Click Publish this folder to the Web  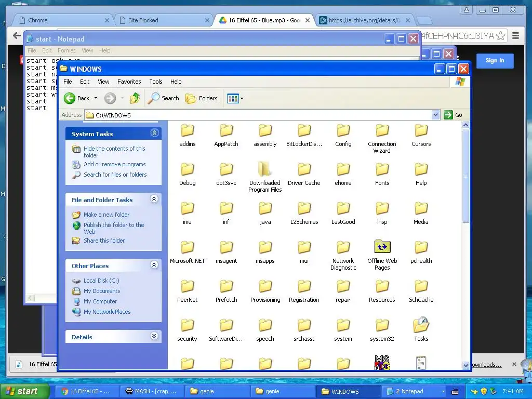click(x=114, y=228)
